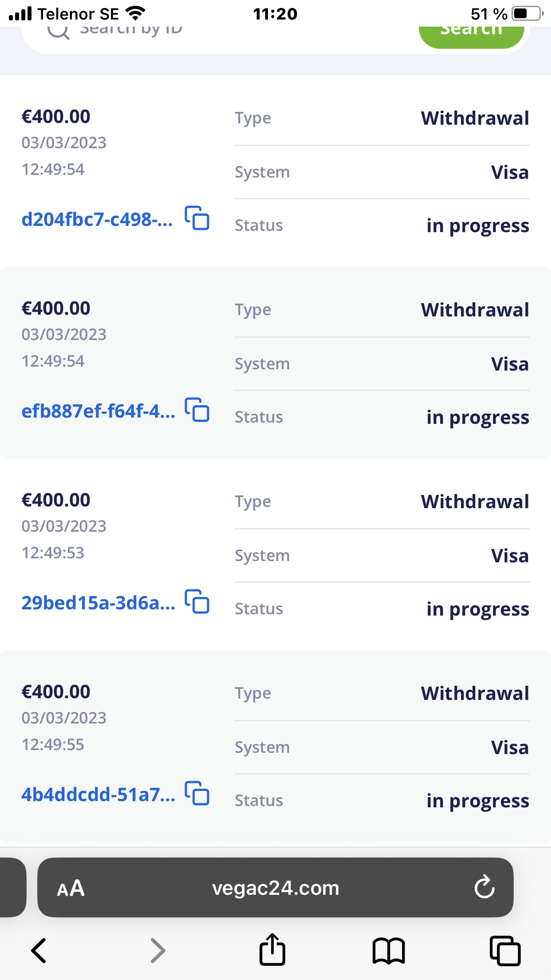This screenshot has width=551, height=980.
Task: Tap the 11:20 status bar clock
Action: click(x=275, y=14)
